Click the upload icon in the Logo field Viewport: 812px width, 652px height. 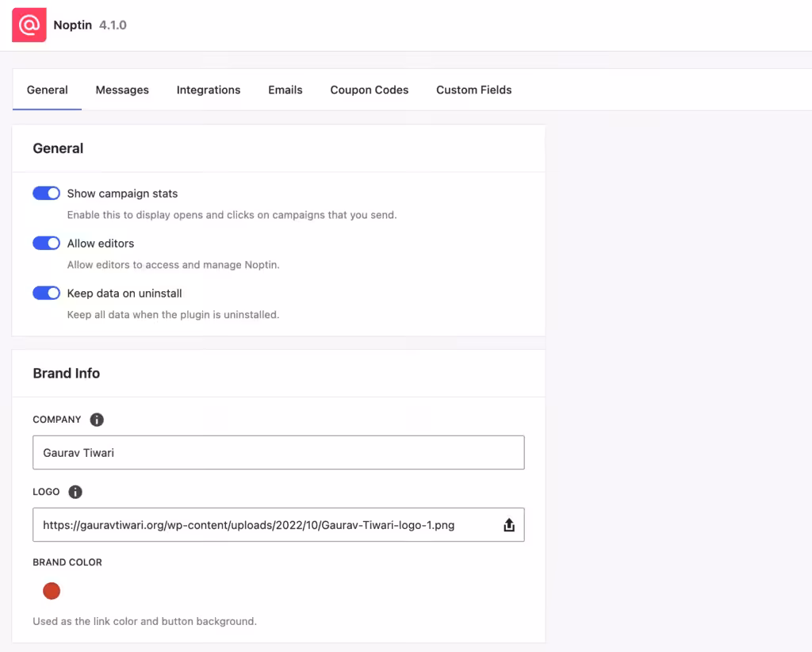[x=509, y=524]
